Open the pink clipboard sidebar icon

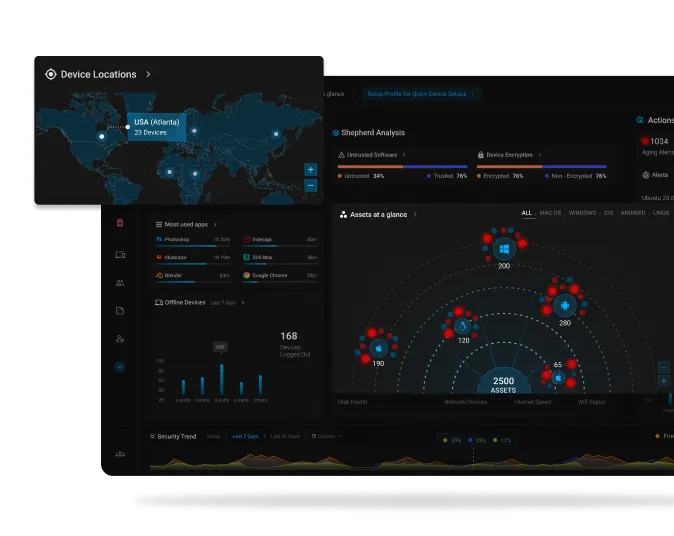(x=120, y=223)
